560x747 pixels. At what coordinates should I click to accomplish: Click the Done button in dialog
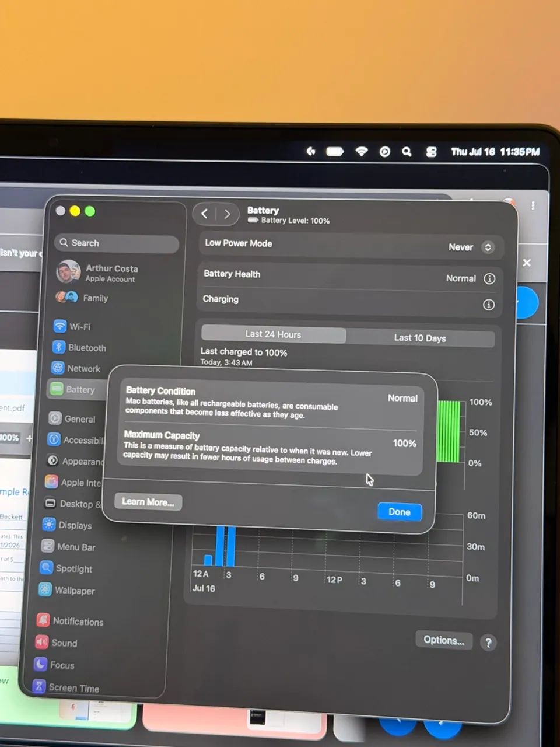400,512
